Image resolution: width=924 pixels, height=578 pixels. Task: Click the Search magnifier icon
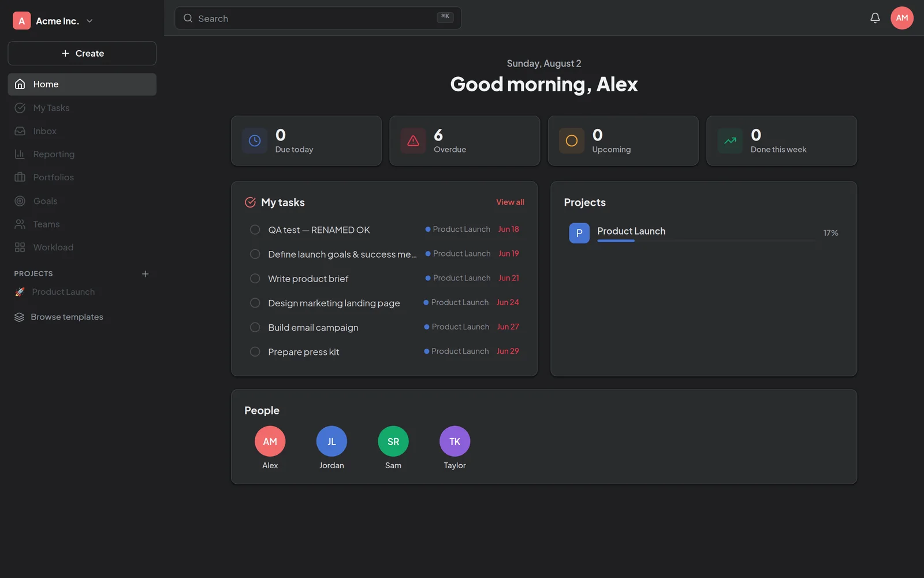(x=188, y=18)
